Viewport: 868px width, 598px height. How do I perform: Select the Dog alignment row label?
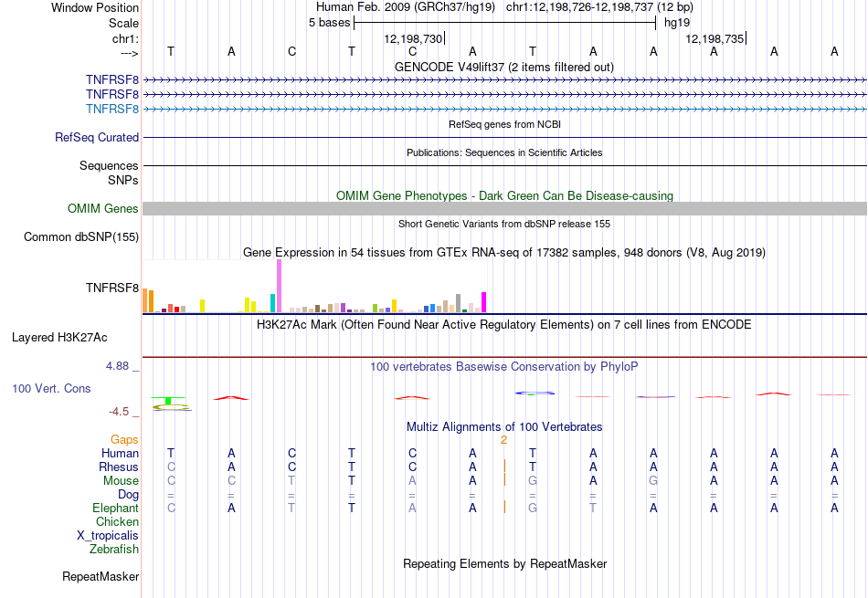tap(129, 494)
